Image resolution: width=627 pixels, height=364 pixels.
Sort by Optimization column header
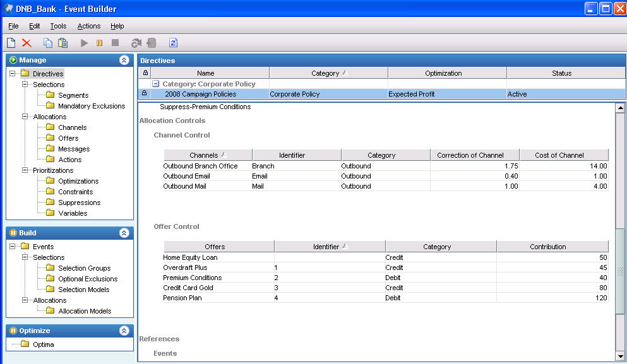coord(447,73)
